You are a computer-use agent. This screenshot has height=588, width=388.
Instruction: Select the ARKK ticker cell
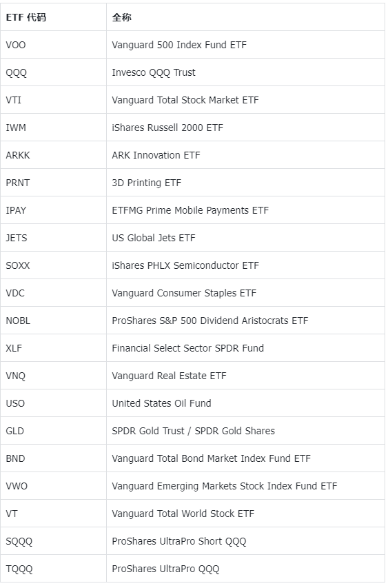coord(53,155)
